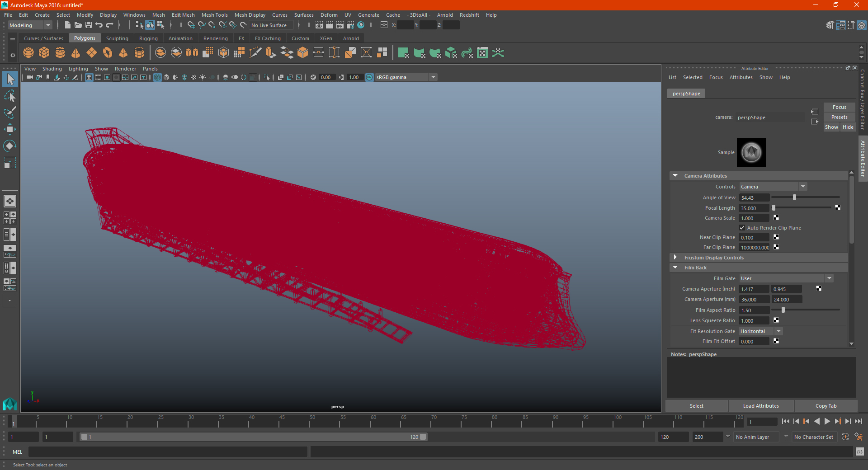Adjust the Angle of View slider

tap(794, 197)
